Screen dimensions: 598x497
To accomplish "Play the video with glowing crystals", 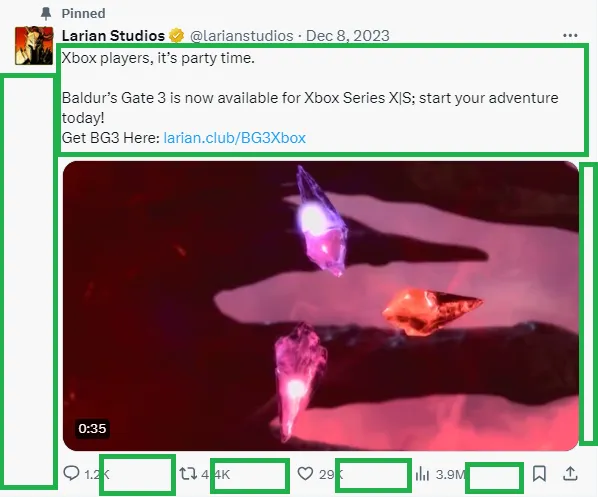I will pos(321,306).
